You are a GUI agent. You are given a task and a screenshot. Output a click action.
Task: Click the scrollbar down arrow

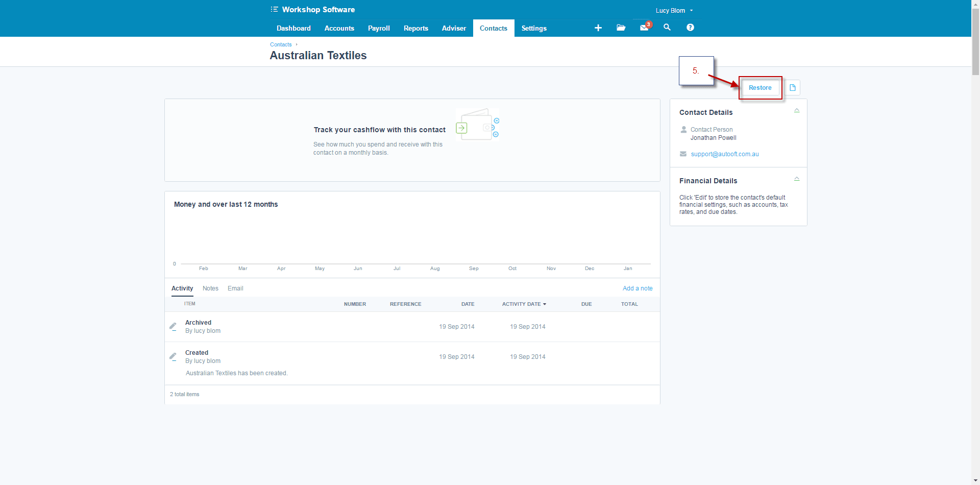975,480
